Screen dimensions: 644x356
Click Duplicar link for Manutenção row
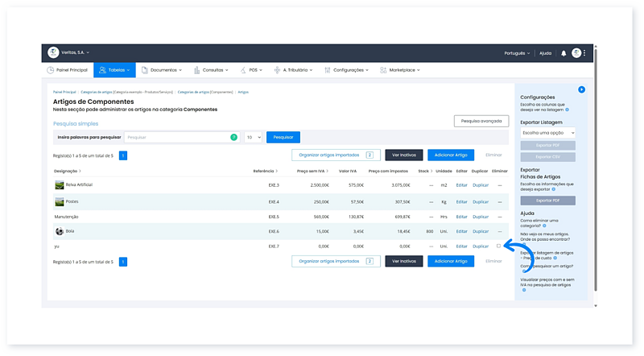pyautogui.click(x=480, y=217)
